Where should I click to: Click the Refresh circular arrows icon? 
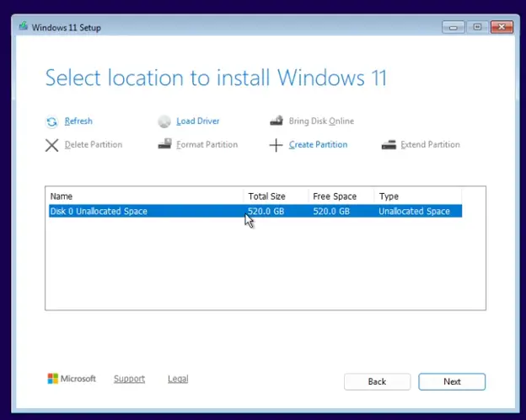pos(51,121)
